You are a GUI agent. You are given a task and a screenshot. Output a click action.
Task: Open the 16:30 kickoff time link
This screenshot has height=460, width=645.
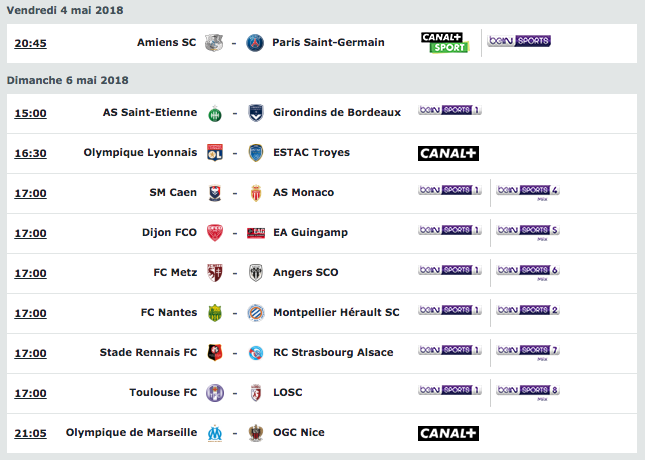tap(30, 153)
